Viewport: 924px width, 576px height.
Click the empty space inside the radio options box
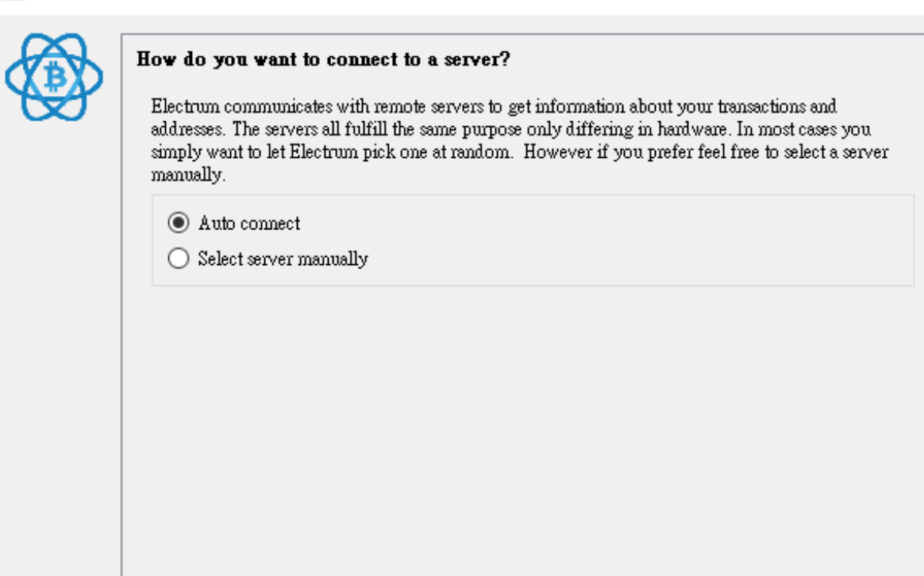pyautogui.click(x=637, y=240)
